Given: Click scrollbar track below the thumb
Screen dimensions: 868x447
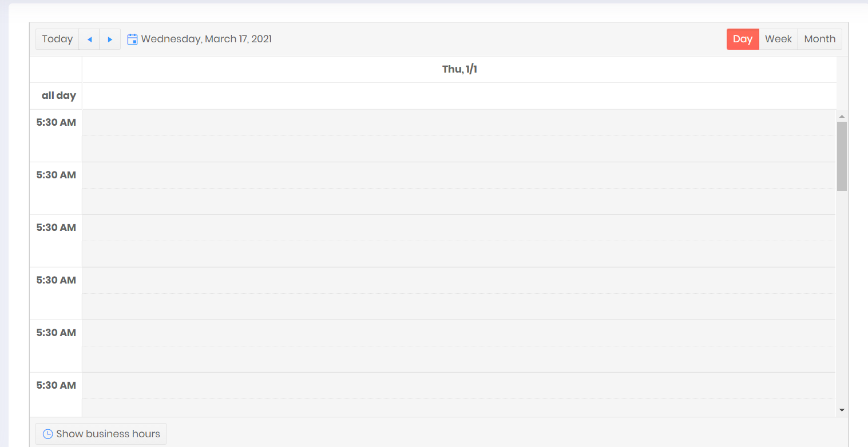Looking at the screenshot, I should 842,297.
